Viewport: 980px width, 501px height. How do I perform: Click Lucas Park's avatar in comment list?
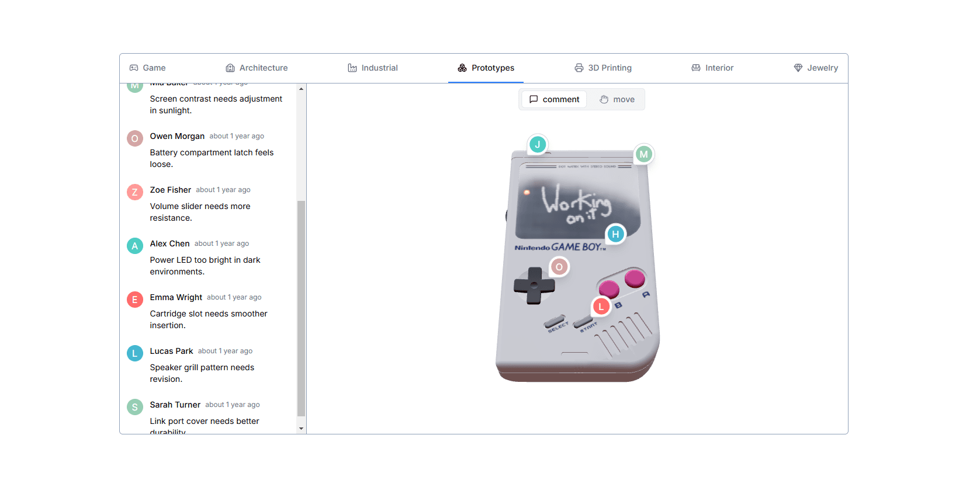pos(135,353)
